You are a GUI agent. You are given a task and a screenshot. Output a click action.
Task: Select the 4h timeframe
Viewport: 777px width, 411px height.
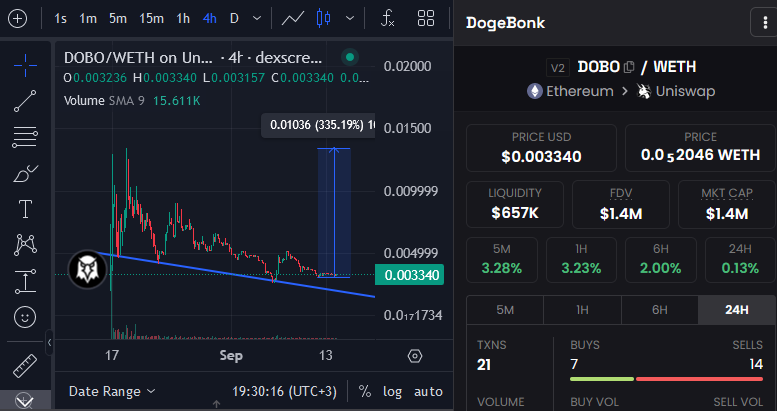coord(210,19)
